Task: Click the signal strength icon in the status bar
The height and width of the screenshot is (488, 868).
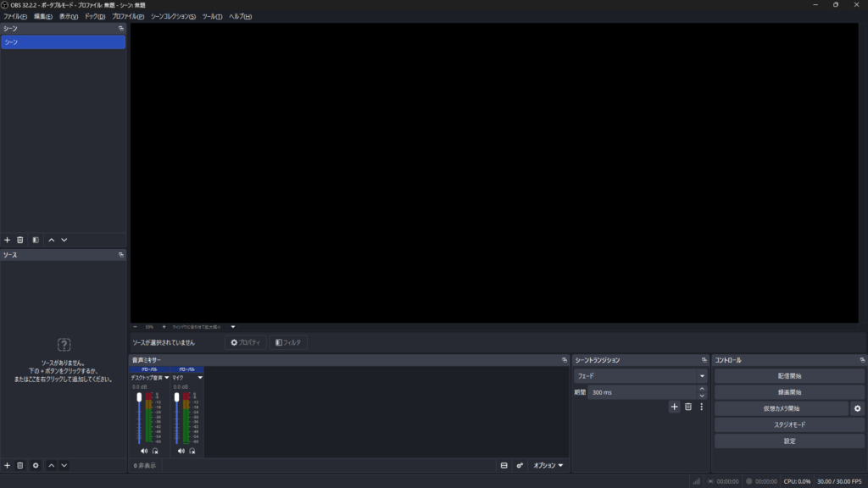Action: [x=697, y=481]
